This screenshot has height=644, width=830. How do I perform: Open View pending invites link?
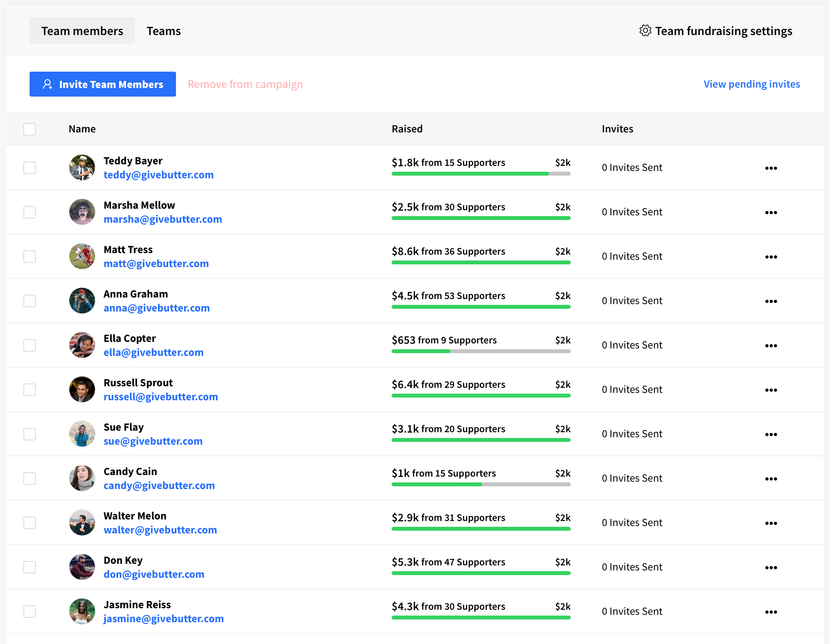(x=751, y=84)
